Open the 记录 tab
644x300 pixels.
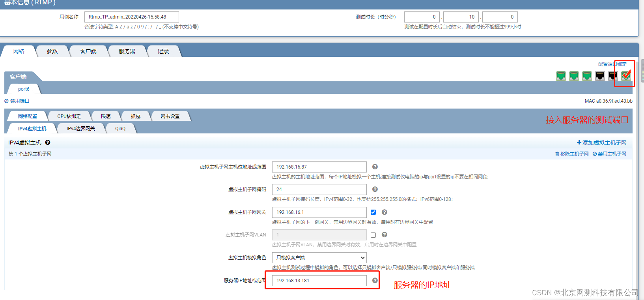point(163,51)
